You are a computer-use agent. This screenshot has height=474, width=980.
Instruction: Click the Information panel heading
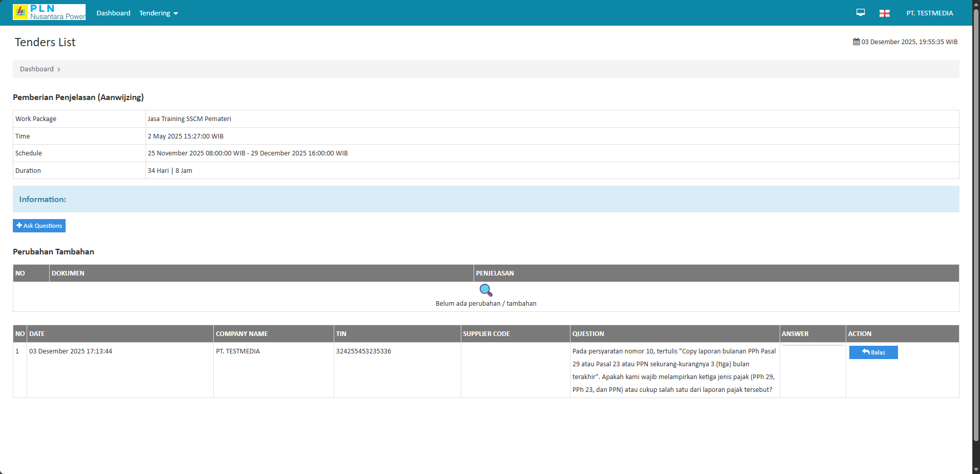[x=43, y=200]
